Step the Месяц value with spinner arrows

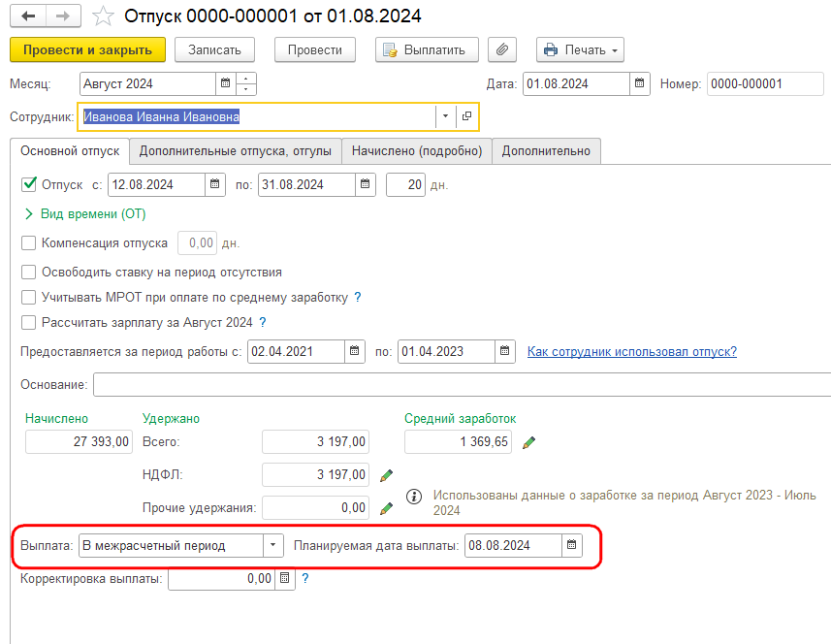pos(246,83)
